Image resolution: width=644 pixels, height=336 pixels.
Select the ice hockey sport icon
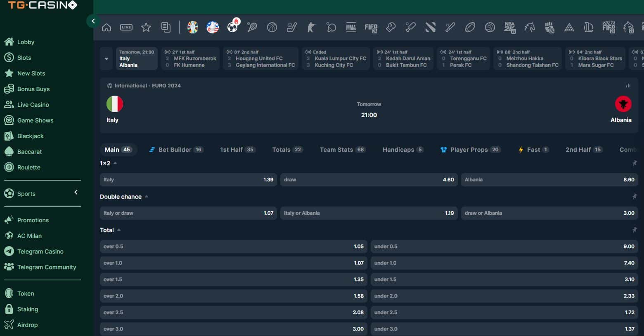click(292, 28)
